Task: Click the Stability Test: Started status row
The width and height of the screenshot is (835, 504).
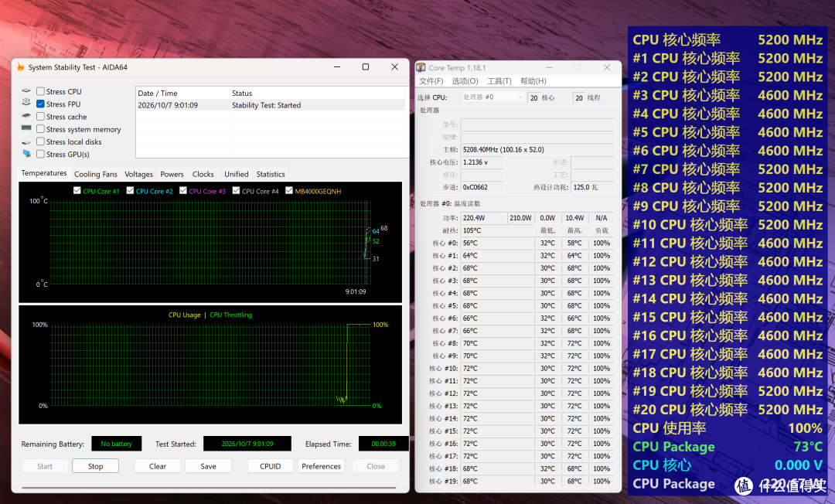Action: click(x=271, y=105)
